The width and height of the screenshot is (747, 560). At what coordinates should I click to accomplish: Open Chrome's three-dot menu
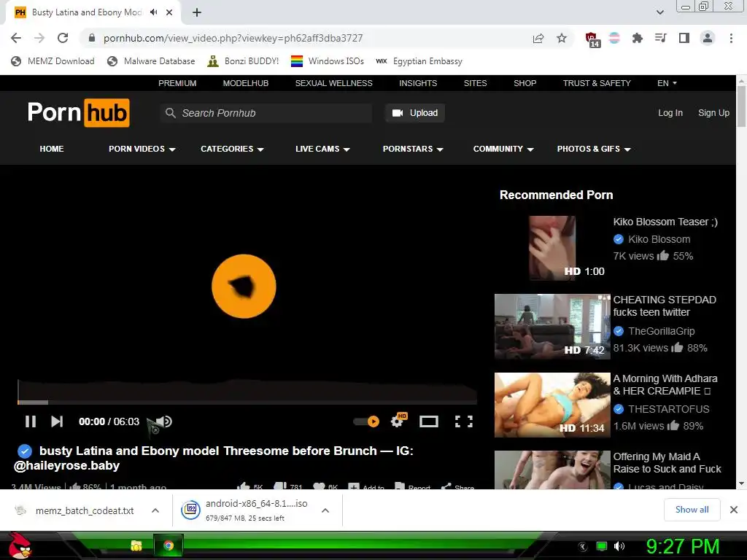point(731,38)
